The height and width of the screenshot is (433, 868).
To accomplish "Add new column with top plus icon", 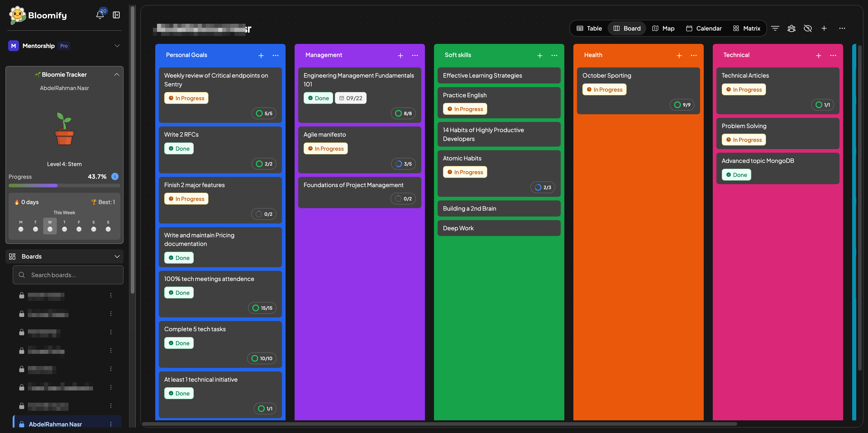I will (824, 28).
